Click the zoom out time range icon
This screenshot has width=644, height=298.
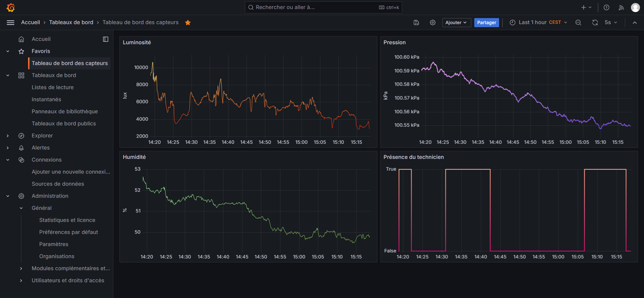click(578, 22)
